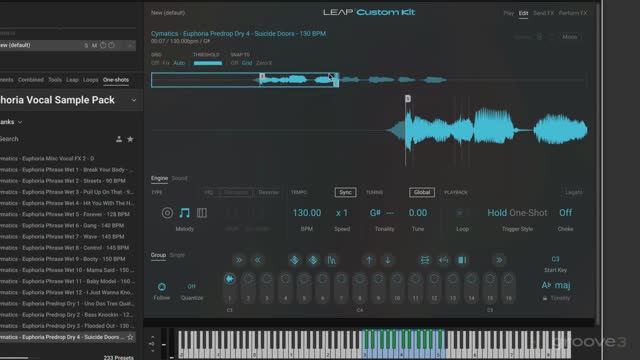Image resolution: width=640 pixels, height=360 pixels.
Task: Click the second diamond-shaped pad tool icon
Action: (x=313, y=260)
